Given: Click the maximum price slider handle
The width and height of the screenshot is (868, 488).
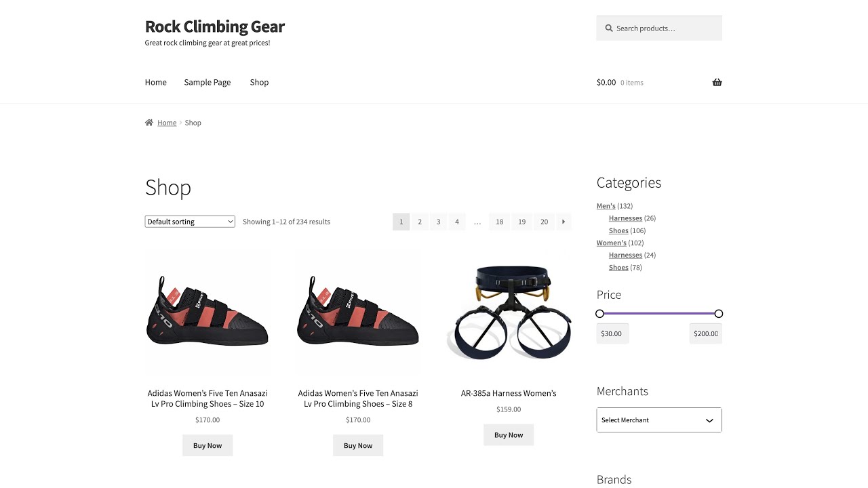Looking at the screenshot, I should 719,314.
